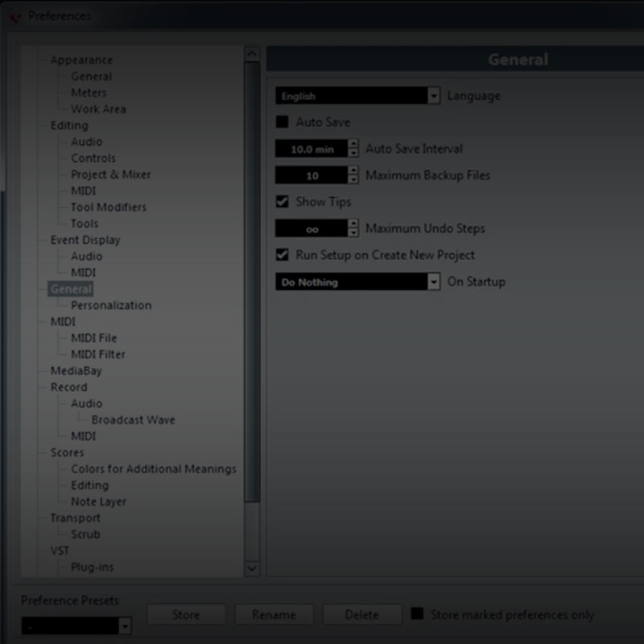The height and width of the screenshot is (644, 644).
Task: Click the Auto Save Interval value field
Action: [312, 149]
